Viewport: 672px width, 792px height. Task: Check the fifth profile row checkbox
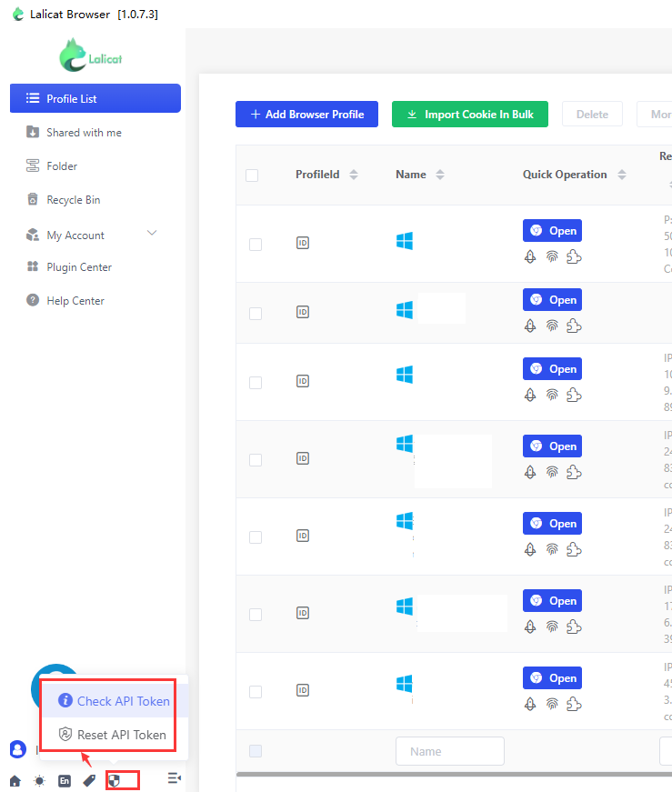(256, 536)
